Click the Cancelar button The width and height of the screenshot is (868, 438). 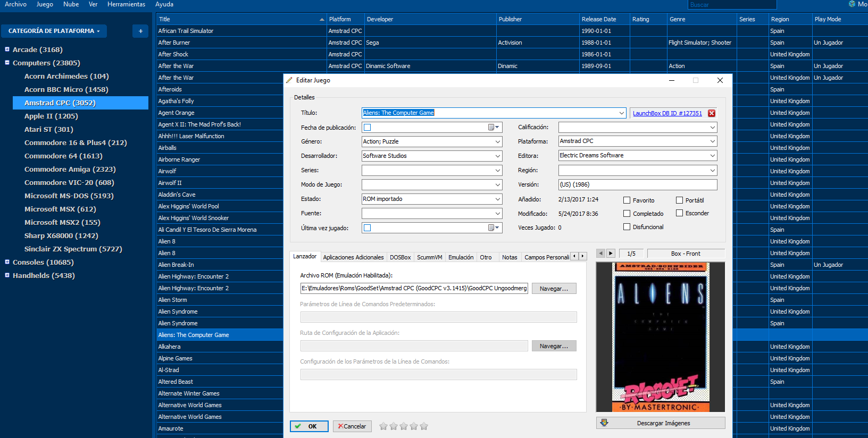352,426
